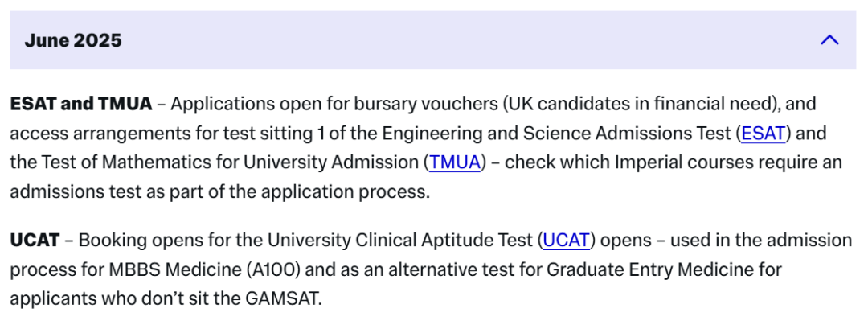Click the 'application process' phrase
Image resolution: width=868 pixels, height=325 pixels.
(x=344, y=191)
